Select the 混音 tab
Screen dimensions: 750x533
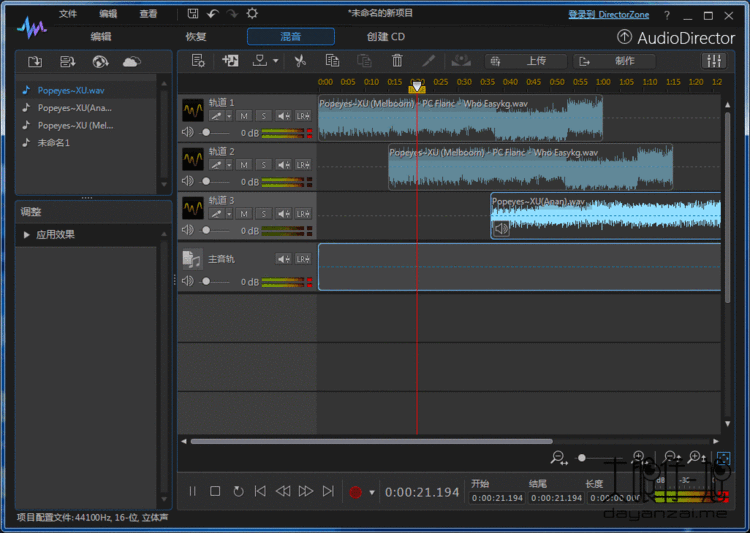[291, 37]
